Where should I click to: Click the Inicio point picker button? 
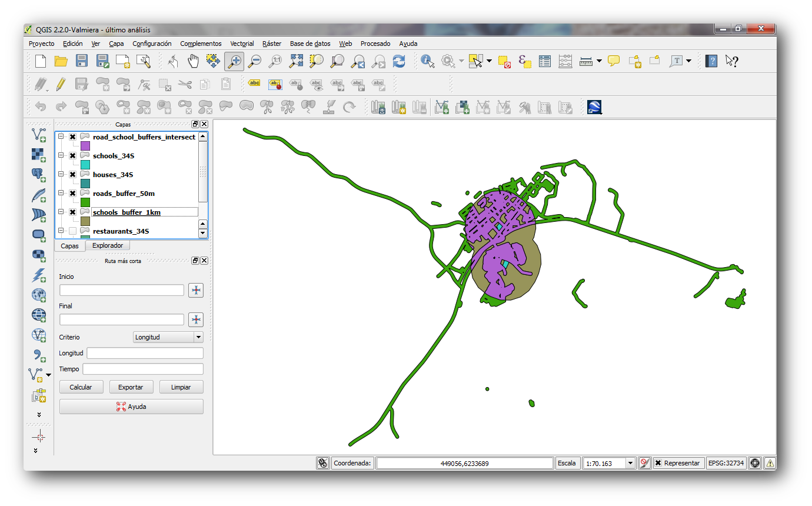(196, 290)
